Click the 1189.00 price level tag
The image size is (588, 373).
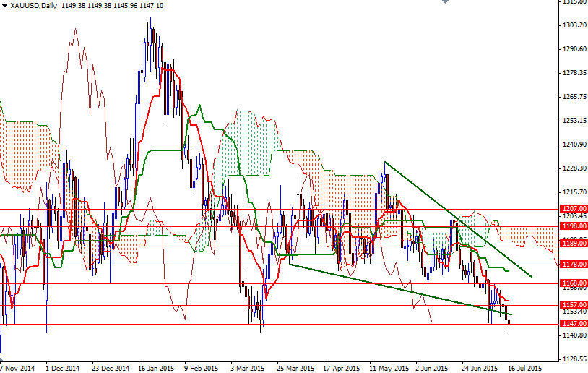pos(573,244)
